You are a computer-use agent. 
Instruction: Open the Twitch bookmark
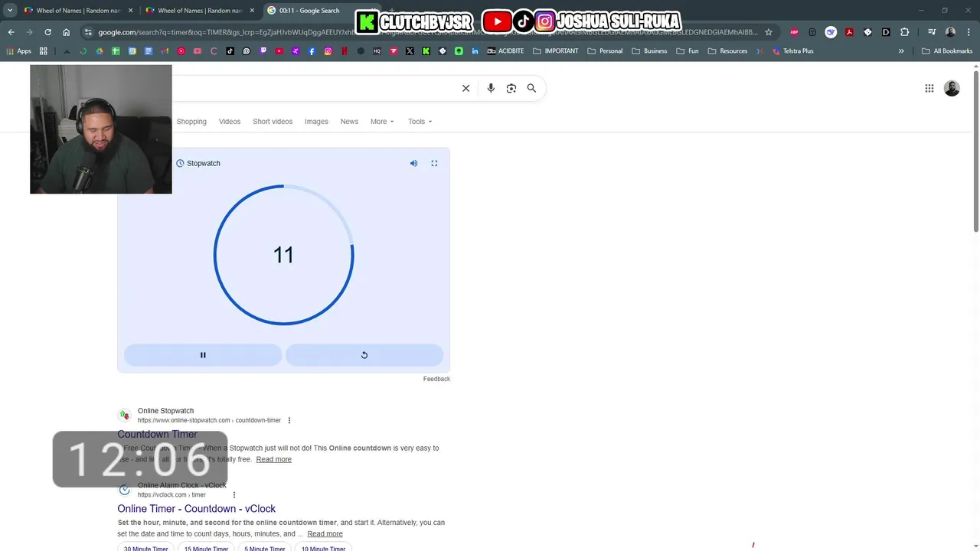click(263, 51)
